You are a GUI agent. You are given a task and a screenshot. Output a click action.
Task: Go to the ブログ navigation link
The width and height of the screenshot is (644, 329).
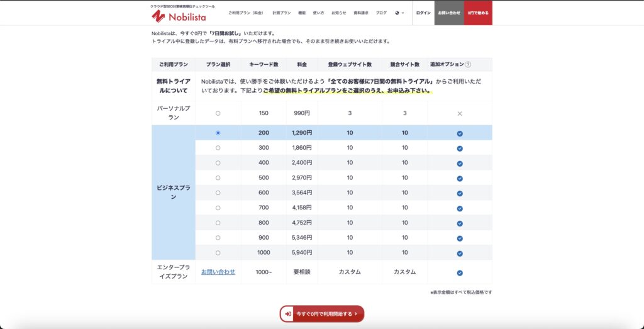(x=381, y=13)
